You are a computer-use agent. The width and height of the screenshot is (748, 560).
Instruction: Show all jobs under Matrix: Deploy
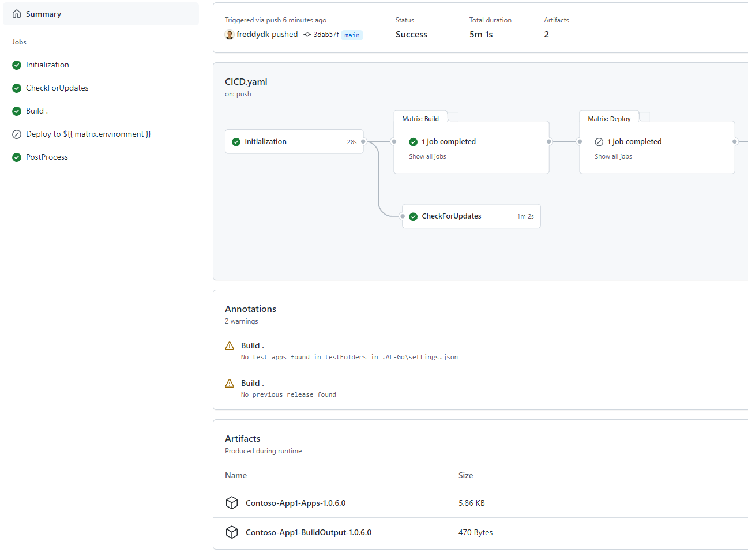coord(613,156)
